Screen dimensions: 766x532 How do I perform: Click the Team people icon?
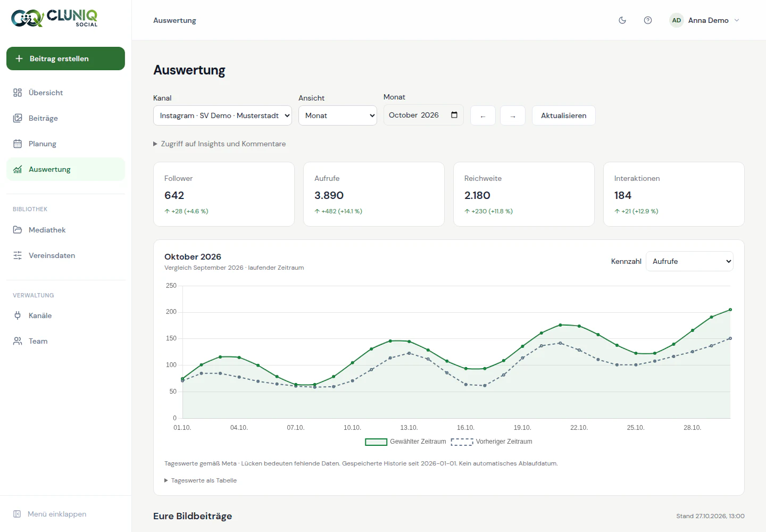[18, 341]
